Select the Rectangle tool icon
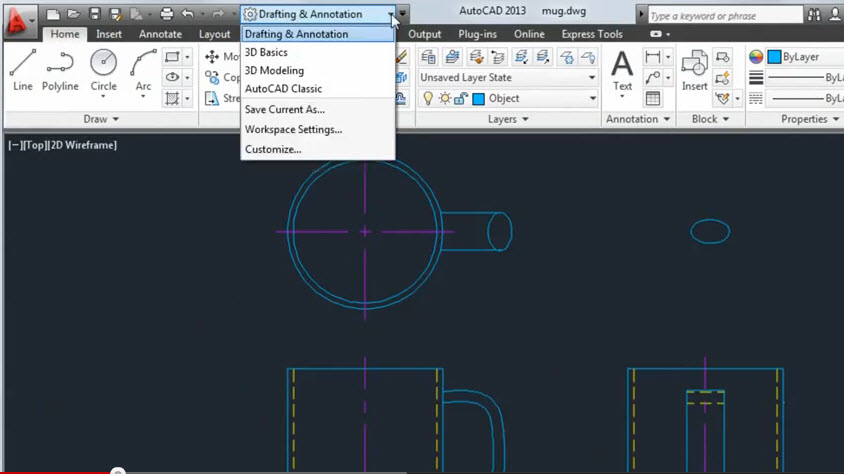The image size is (844, 474). [x=172, y=56]
